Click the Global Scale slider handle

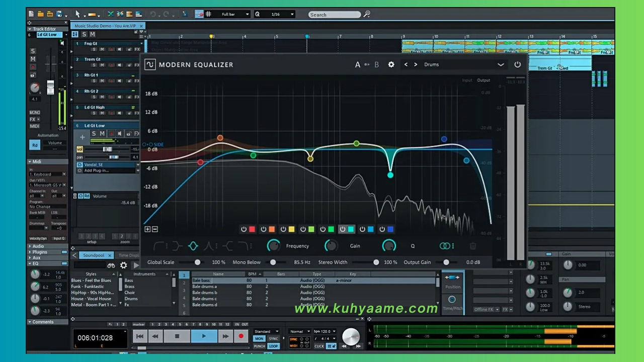(198, 262)
